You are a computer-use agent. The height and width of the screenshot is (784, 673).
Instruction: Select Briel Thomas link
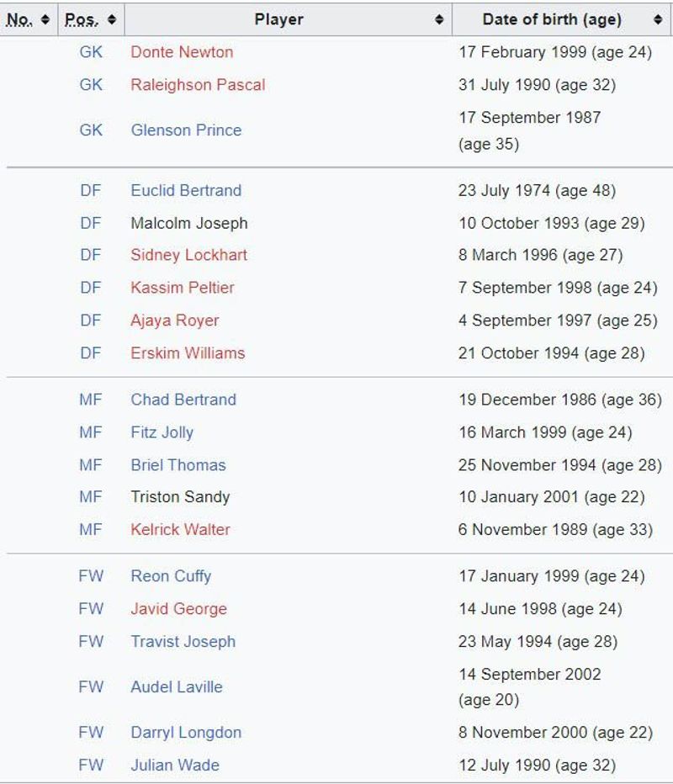click(178, 465)
